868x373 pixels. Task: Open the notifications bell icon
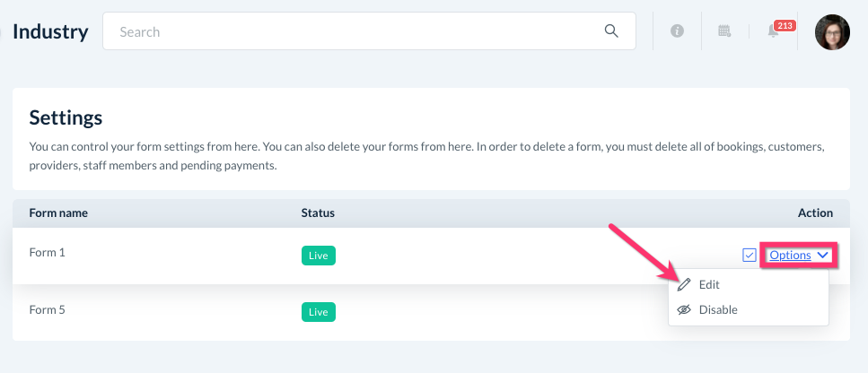click(x=773, y=32)
